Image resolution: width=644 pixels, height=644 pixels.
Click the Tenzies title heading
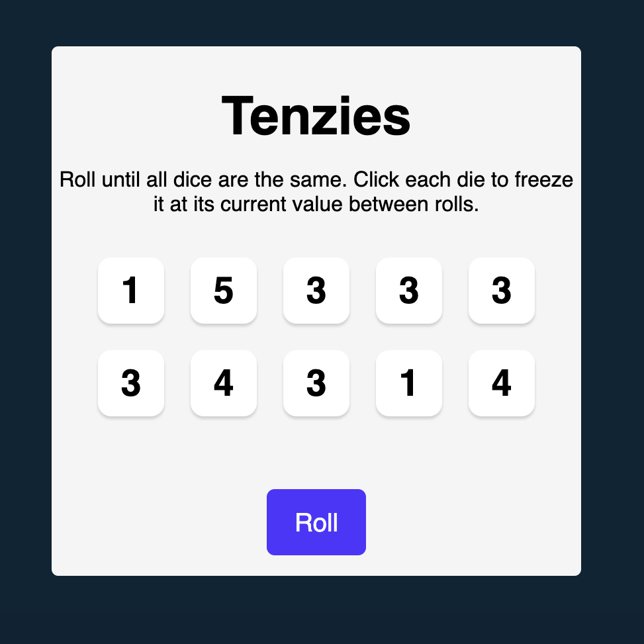click(316, 116)
